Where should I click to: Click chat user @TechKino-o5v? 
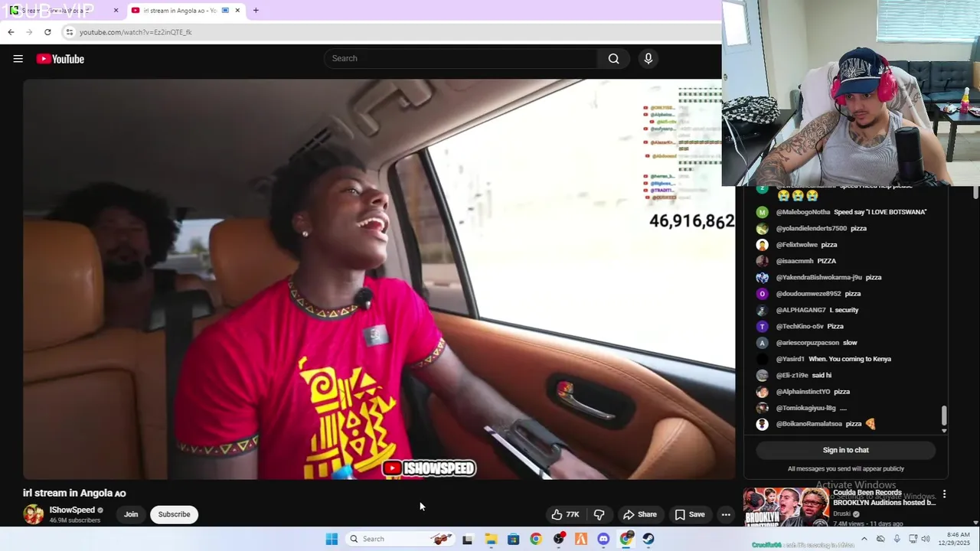800,326
